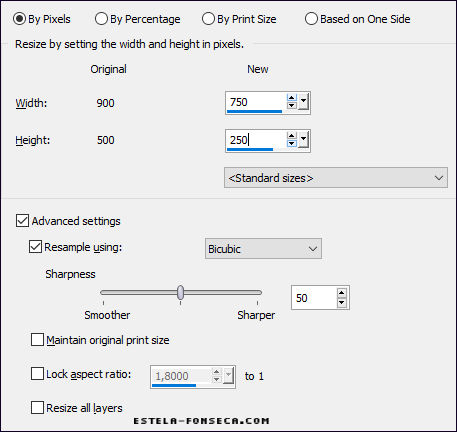Click inside the new Width input field
This screenshot has height=432, width=457.
[x=256, y=102]
